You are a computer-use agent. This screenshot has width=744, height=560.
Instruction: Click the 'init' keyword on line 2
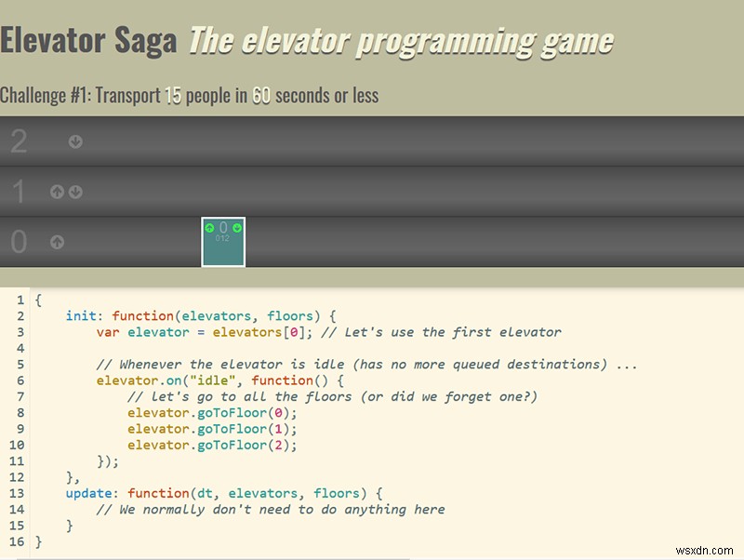[x=81, y=316]
